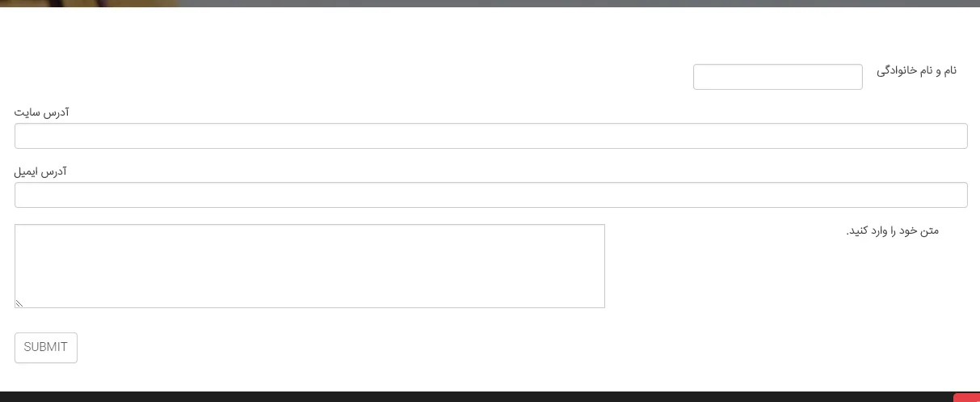
Task: Submit the form with SUBMIT button
Action: [x=46, y=348]
